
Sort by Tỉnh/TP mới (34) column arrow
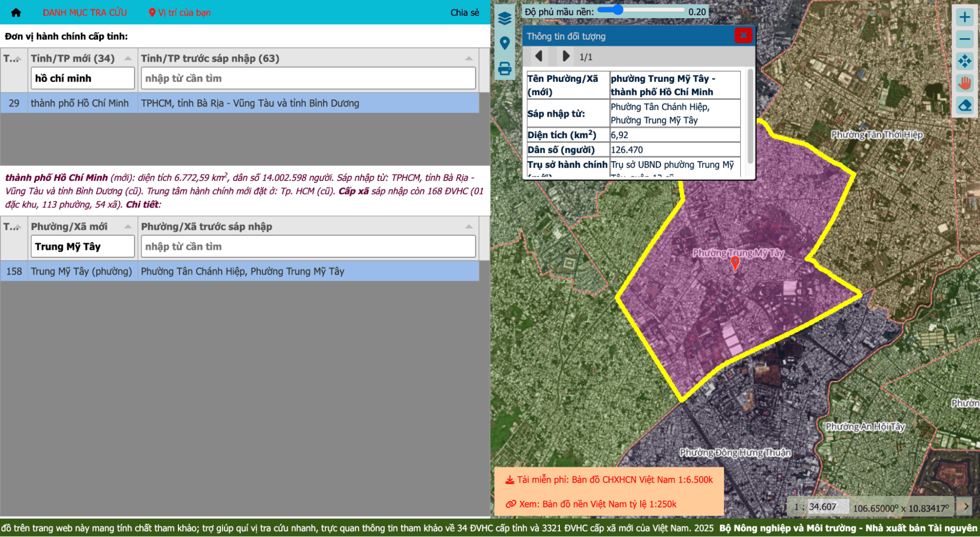[x=128, y=58]
